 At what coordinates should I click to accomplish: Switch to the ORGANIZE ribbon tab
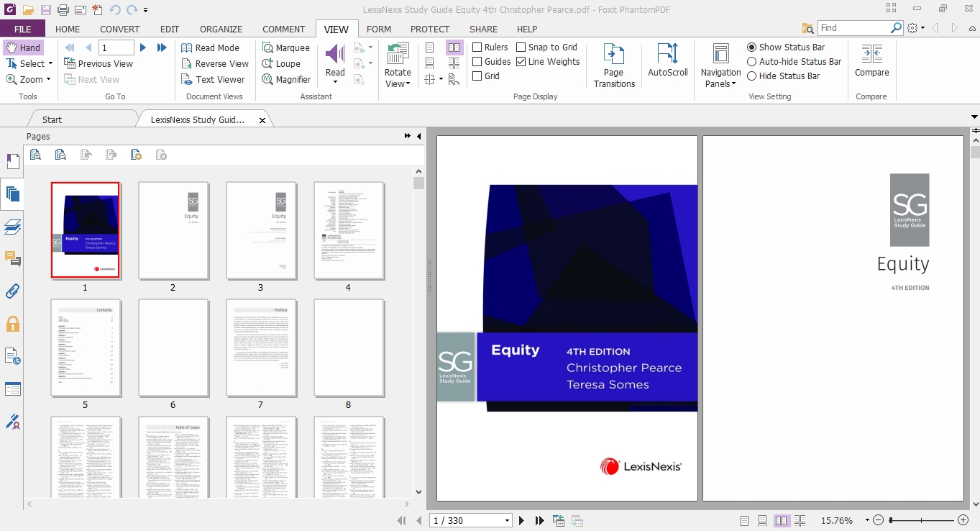221,29
